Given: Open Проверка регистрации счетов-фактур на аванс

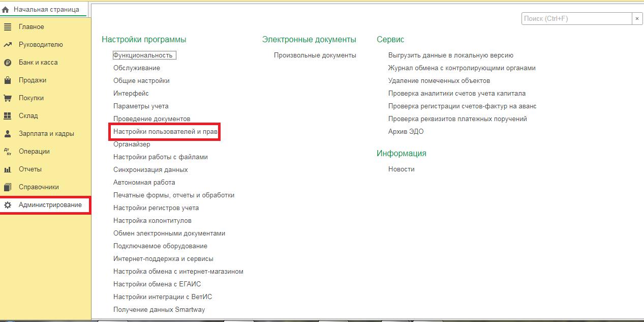Looking at the screenshot, I should (x=463, y=106).
